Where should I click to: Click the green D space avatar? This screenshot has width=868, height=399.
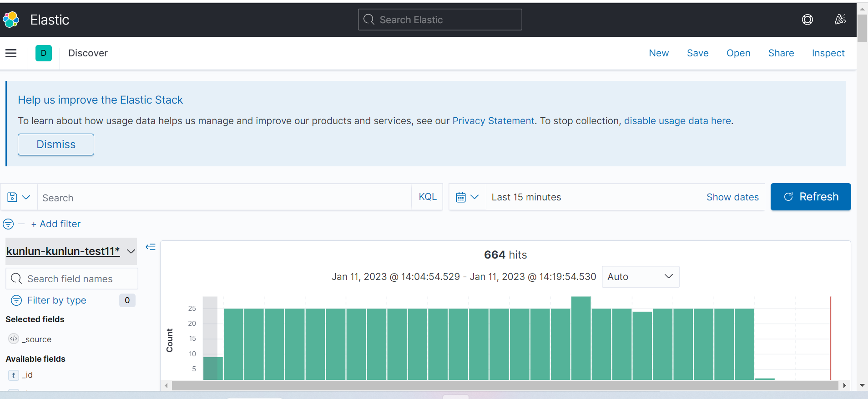click(x=44, y=53)
